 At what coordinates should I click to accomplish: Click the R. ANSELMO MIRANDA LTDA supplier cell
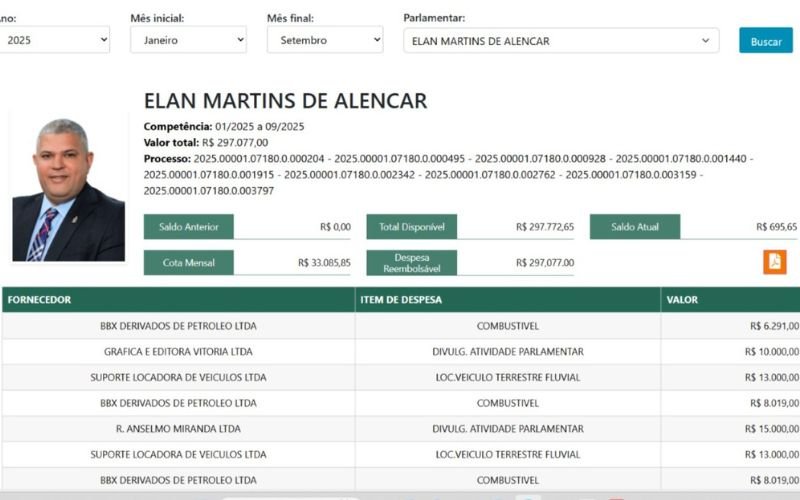coord(178,429)
